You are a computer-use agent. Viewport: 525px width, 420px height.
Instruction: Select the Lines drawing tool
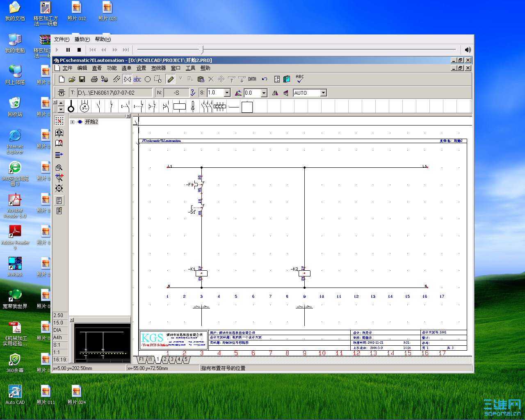pyautogui.click(x=116, y=79)
